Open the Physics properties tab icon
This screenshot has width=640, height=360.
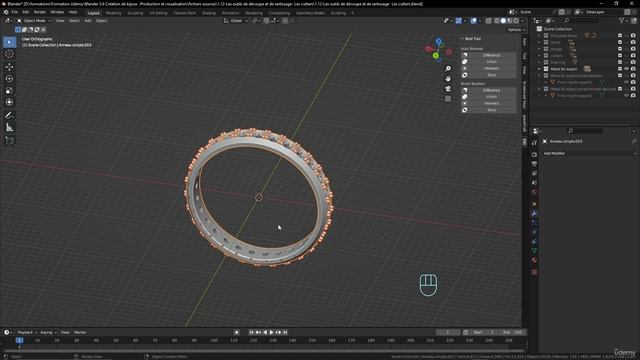pos(534,232)
